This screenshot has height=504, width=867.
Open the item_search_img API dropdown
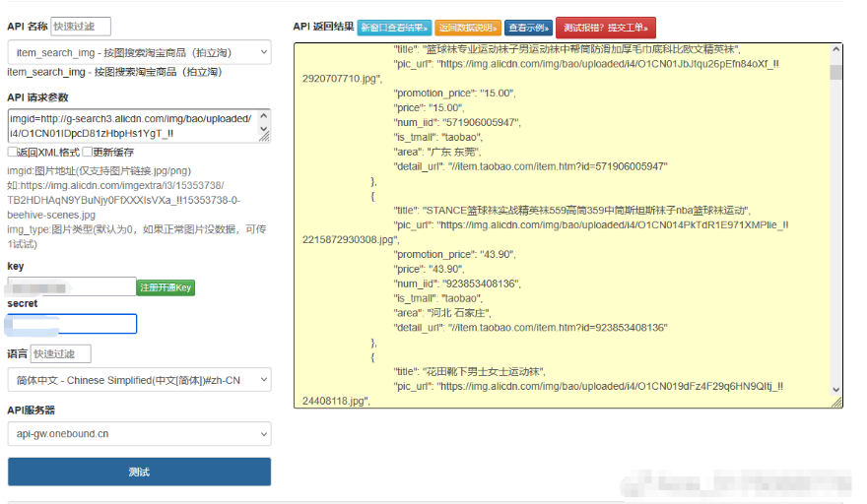(139, 52)
